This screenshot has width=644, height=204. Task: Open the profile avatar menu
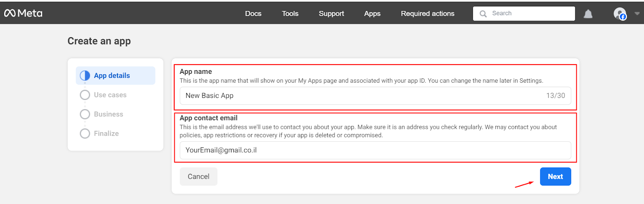click(x=620, y=14)
